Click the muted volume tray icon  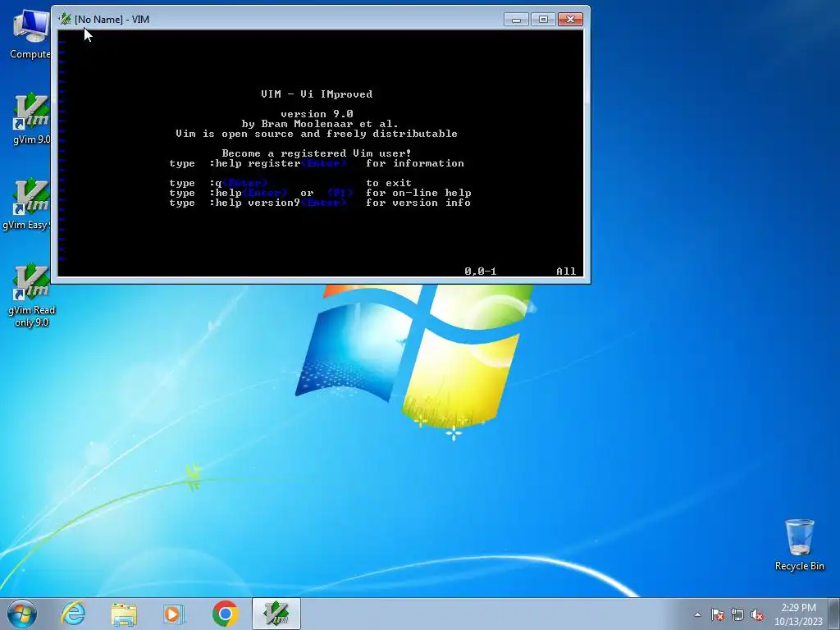[x=757, y=614]
